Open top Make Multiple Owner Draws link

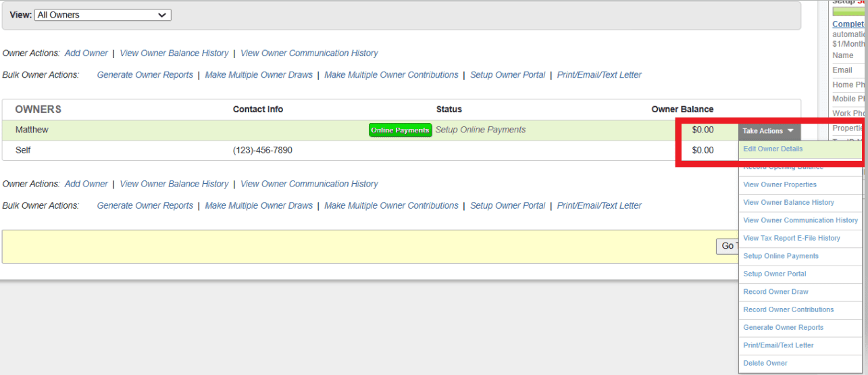(259, 75)
